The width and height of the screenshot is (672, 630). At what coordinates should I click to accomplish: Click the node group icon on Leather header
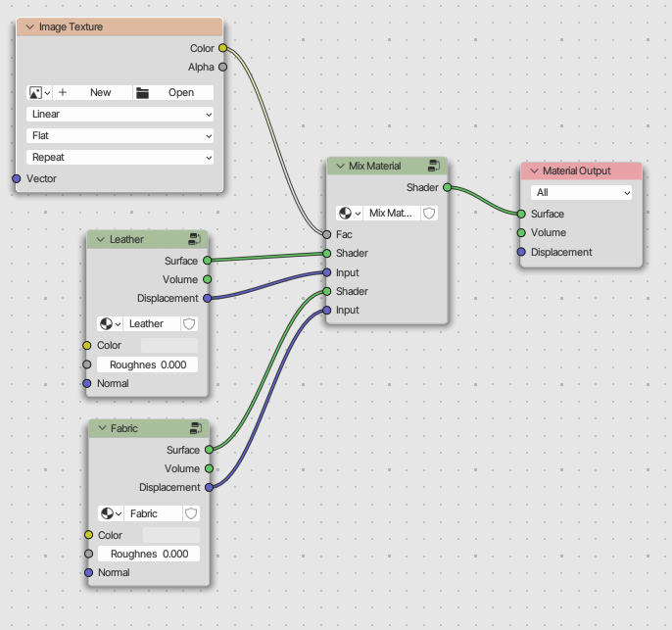click(194, 239)
